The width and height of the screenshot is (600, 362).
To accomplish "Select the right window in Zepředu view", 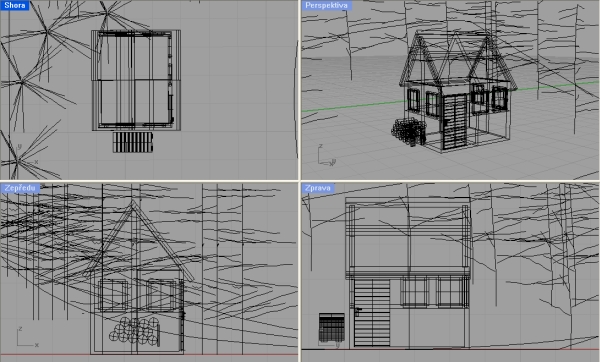I will click(161, 295).
